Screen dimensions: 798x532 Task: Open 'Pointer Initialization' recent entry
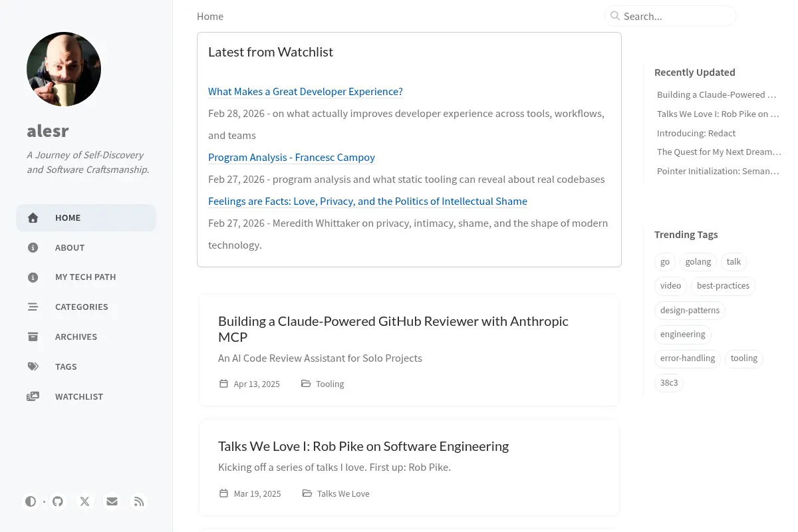pyautogui.click(x=718, y=171)
